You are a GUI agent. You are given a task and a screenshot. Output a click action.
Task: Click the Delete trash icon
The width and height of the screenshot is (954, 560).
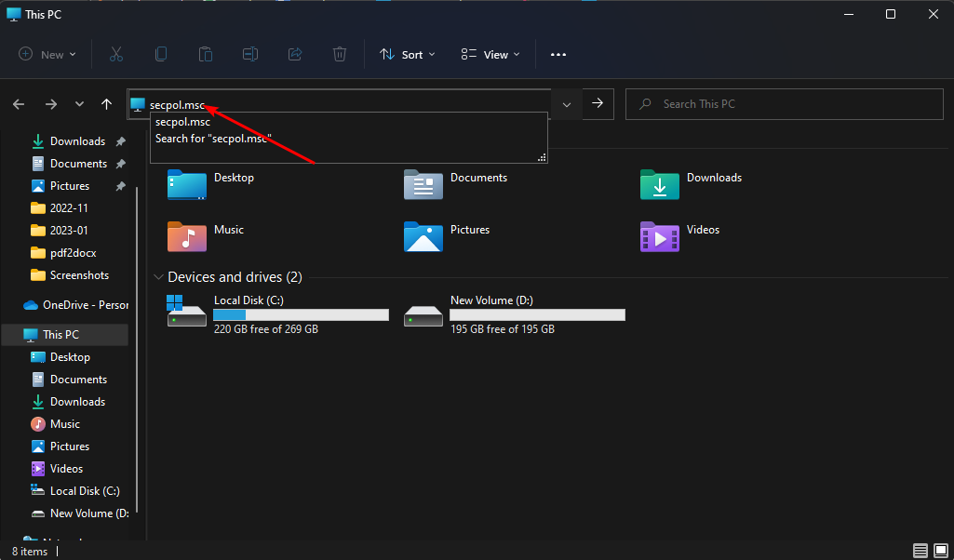click(340, 54)
